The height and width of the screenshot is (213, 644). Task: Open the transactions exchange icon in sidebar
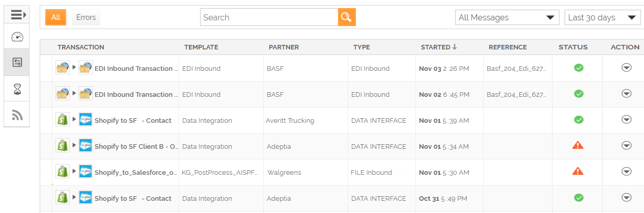[17, 63]
